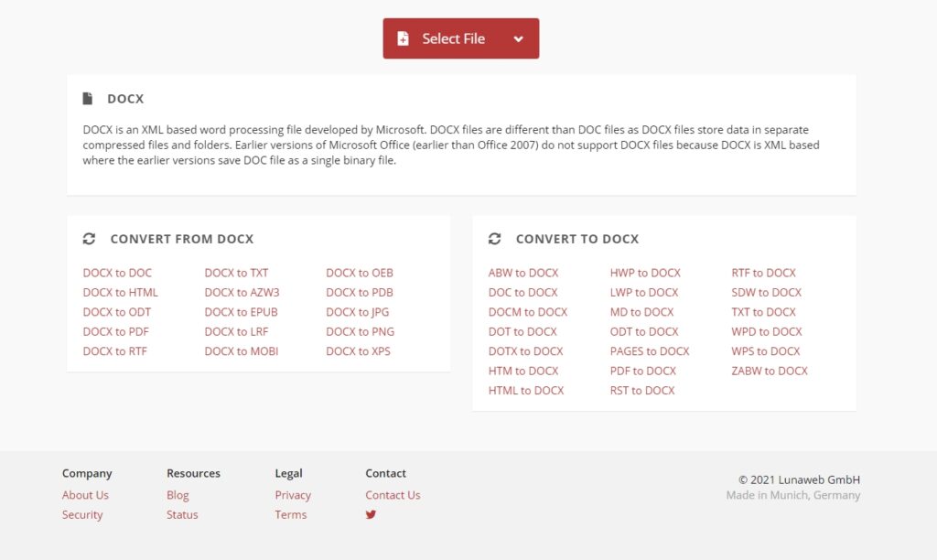Open the DOCX to PDF converter link
The width and height of the screenshot is (937, 560).
[115, 331]
